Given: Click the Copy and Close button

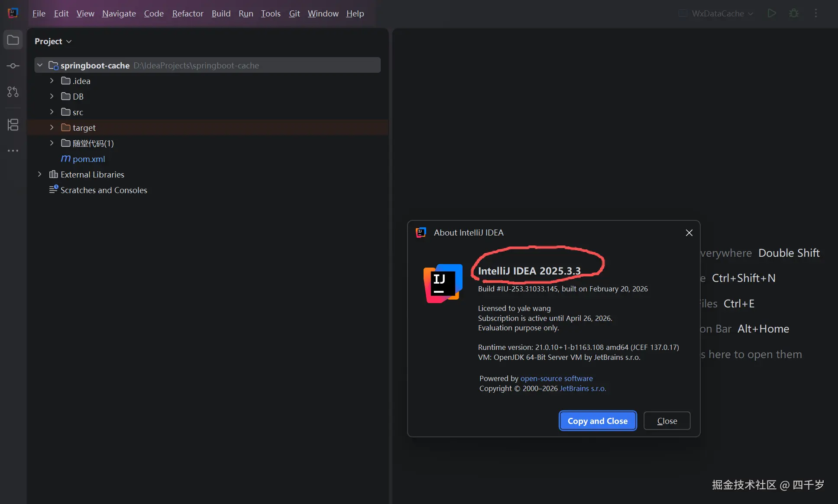Looking at the screenshot, I should point(597,421).
